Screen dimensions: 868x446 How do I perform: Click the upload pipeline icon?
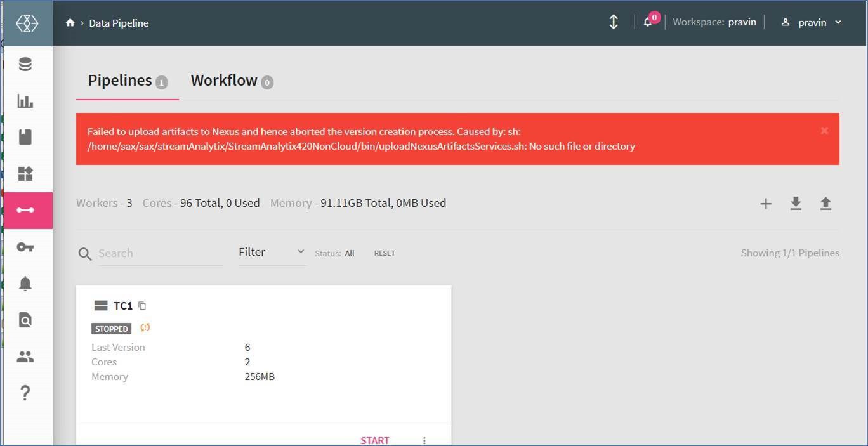click(x=825, y=204)
